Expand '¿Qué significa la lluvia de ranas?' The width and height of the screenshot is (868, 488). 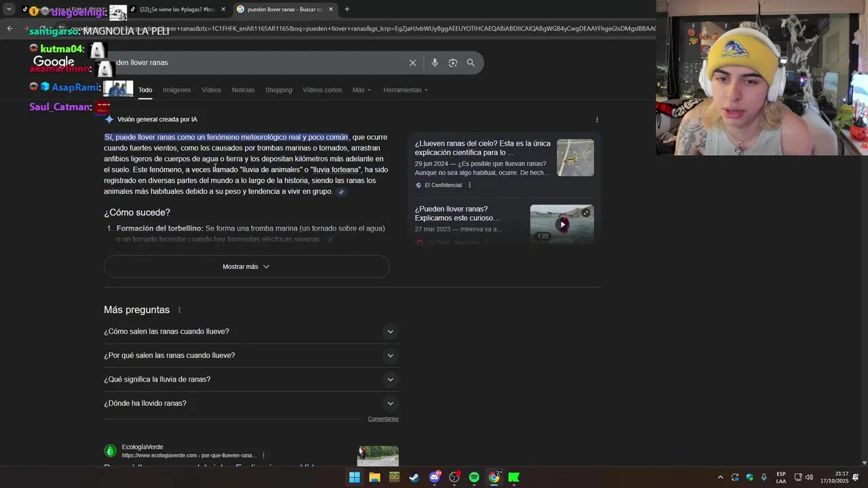click(251, 379)
